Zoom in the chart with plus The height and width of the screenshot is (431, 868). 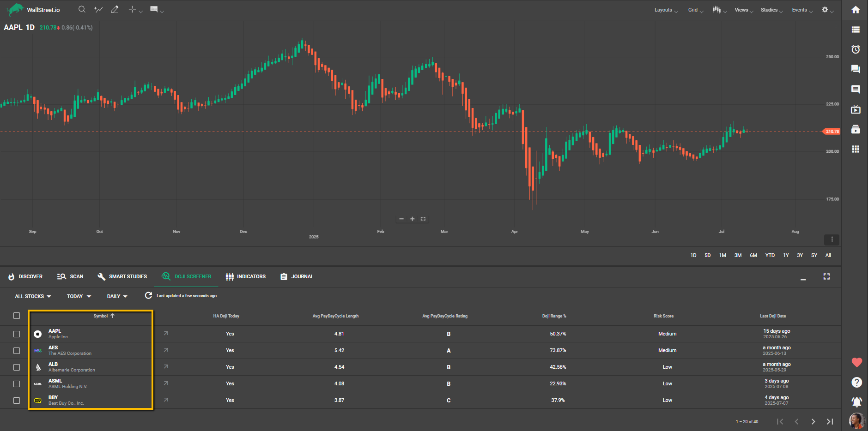[412, 219]
